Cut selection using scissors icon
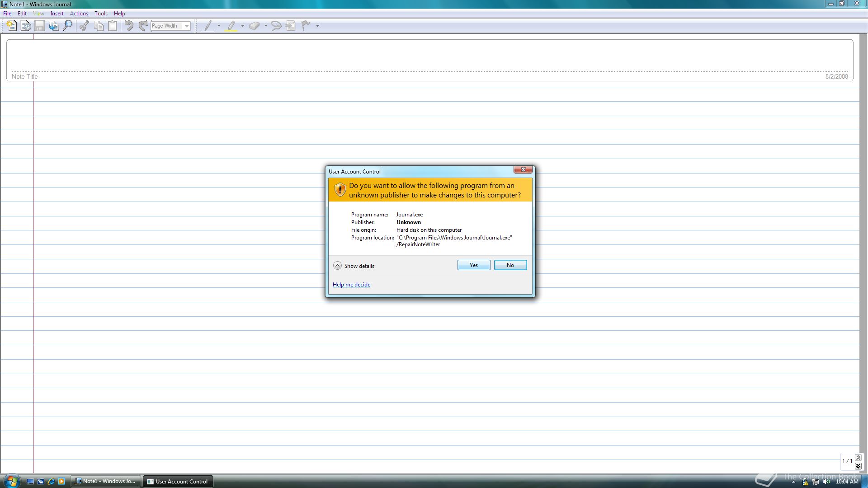Screen dimensions: 868x488 tap(84, 26)
